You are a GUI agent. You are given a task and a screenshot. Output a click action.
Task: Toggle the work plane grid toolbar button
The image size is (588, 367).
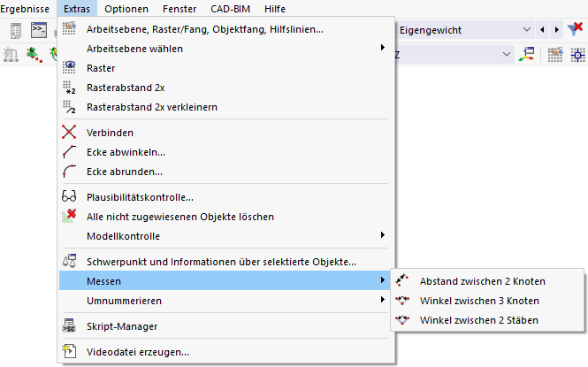tap(555, 55)
